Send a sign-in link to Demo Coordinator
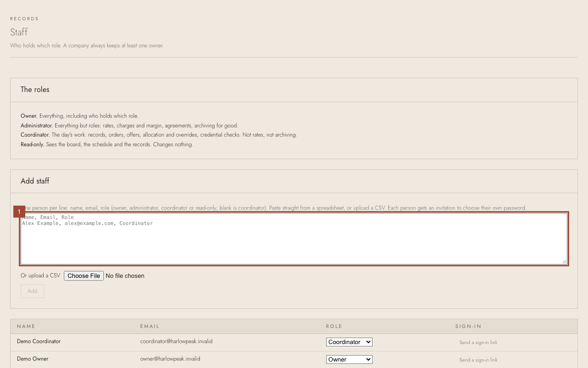The height and width of the screenshot is (368, 588). [478, 342]
